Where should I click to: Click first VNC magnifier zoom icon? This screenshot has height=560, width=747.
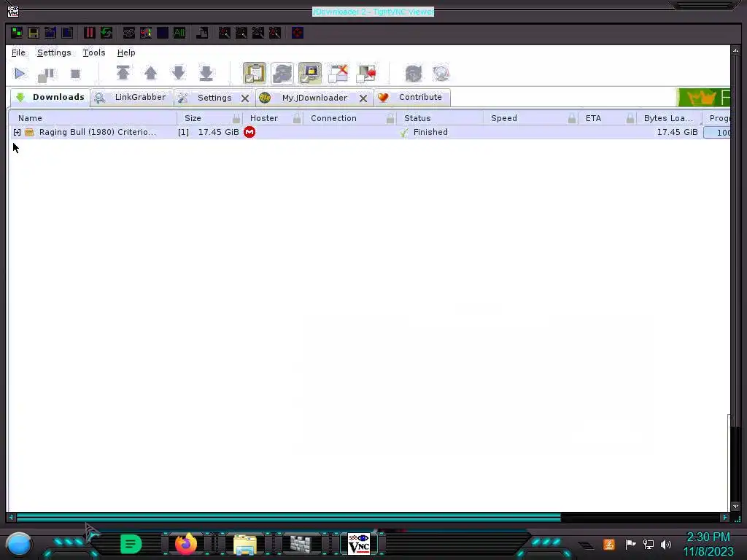[224, 32]
